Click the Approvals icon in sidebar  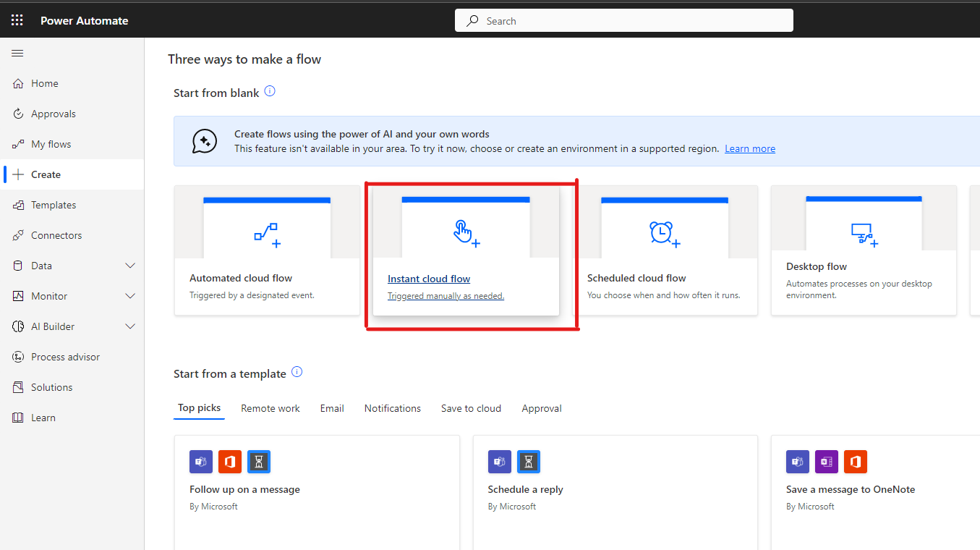click(x=18, y=114)
